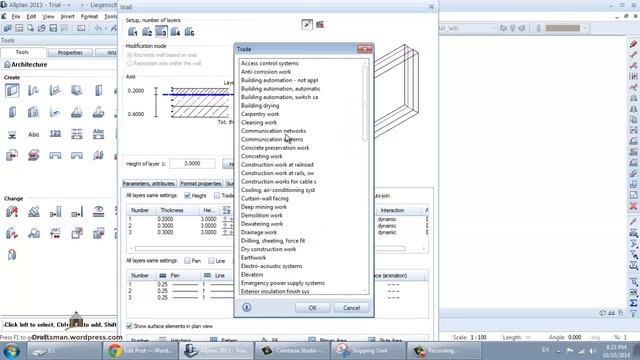This screenshot has height=360, width=640.
Task: Open the Edit menu
Action: (31, 17)
